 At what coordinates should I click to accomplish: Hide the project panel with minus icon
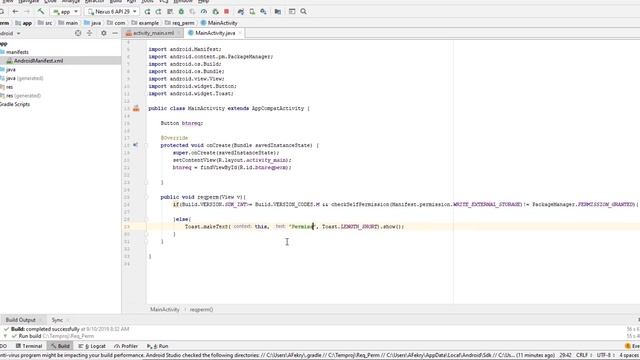pyautogui.click(x=115, y=33)
